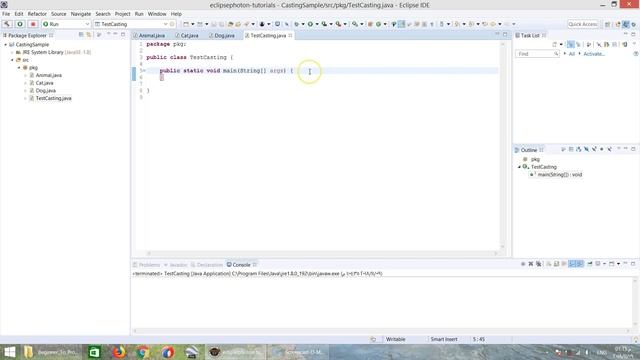Screen dimensions: 640x360
Task: Toggle Link with Editor in Package Explorer
Action: 89,35
